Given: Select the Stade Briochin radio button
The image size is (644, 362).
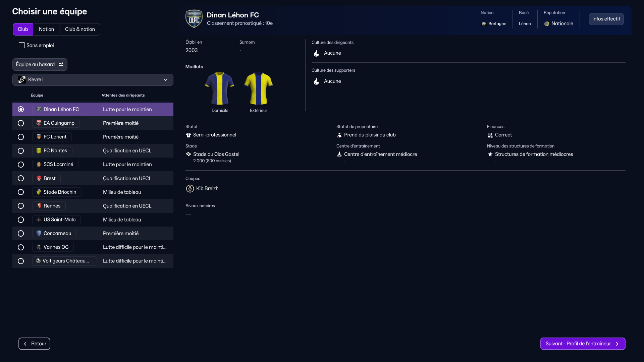Looking at the screenshot, I should tap(21, 192).
